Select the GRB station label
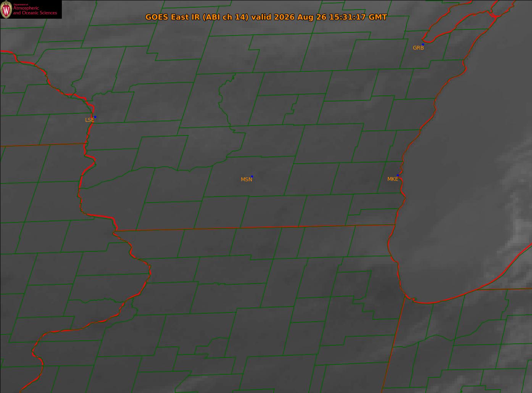This screenshot has width=532, height=393. pos(418,48)
